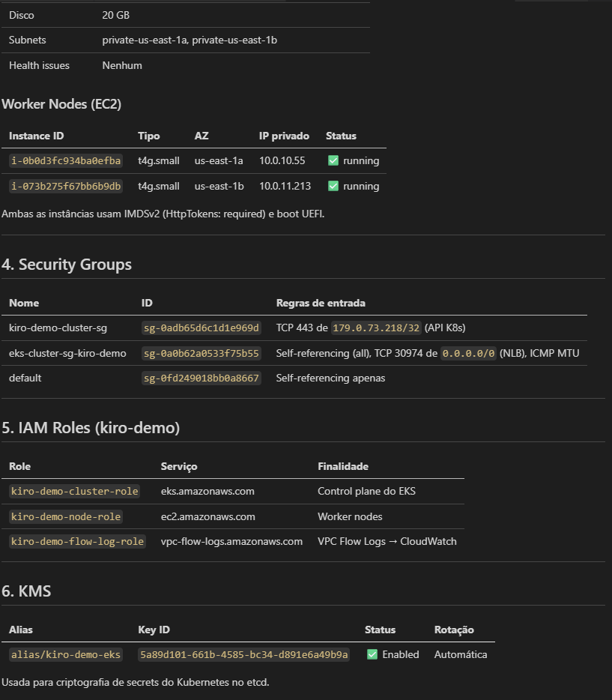612x700 pixels.
Task: Click security group ID sg-0a0b62a0533f75b55
Action: pyautogui.click(x=202, y=353)
